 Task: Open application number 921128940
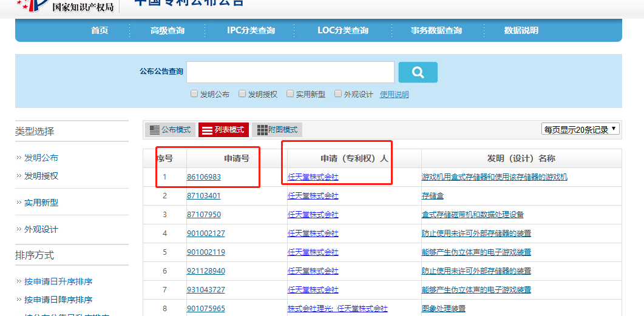click(x=206, y=271)
